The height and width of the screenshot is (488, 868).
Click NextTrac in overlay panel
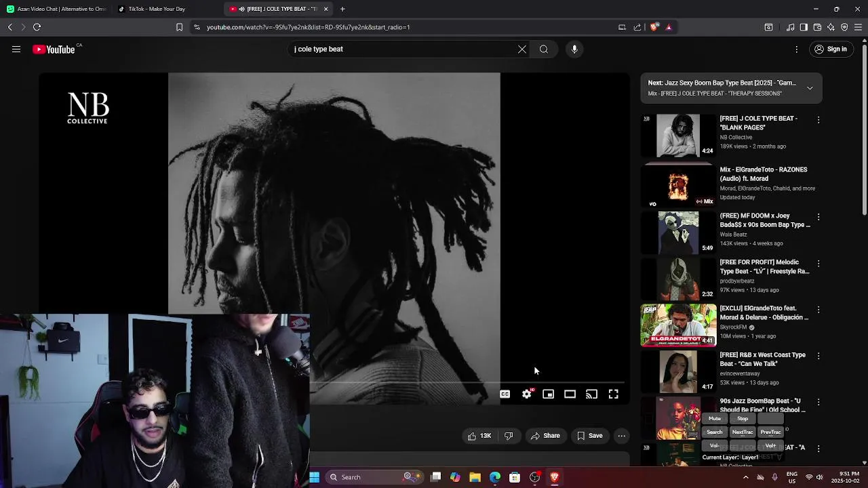[743, 432]
